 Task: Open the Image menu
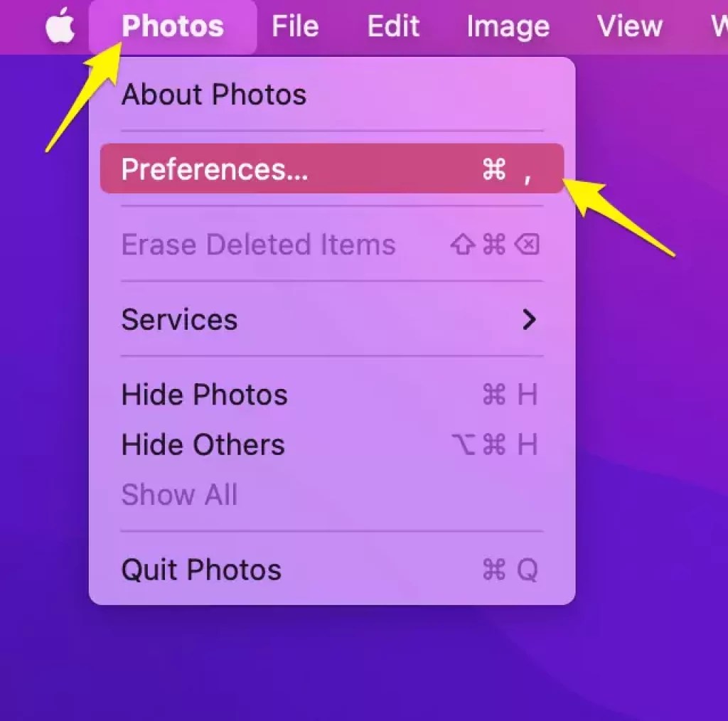click(507, 27)
